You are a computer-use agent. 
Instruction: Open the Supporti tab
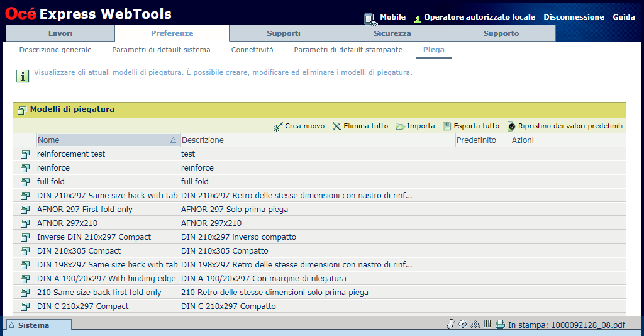(284, 33)
